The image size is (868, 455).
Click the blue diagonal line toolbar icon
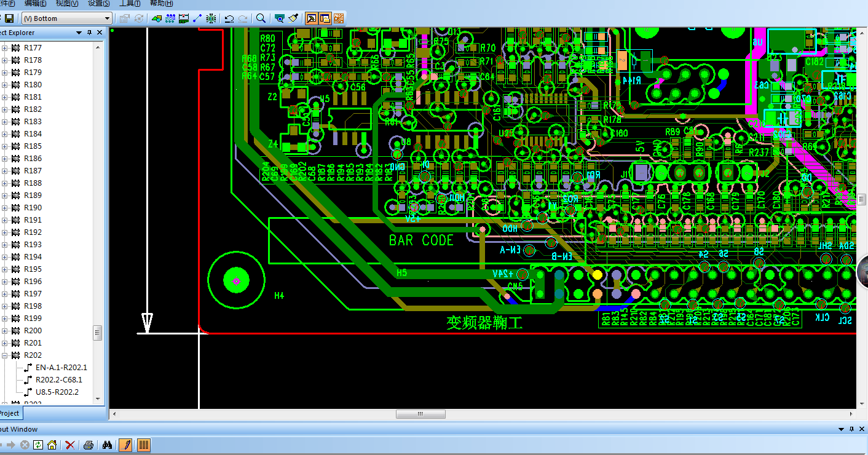[x=197, y=18]
